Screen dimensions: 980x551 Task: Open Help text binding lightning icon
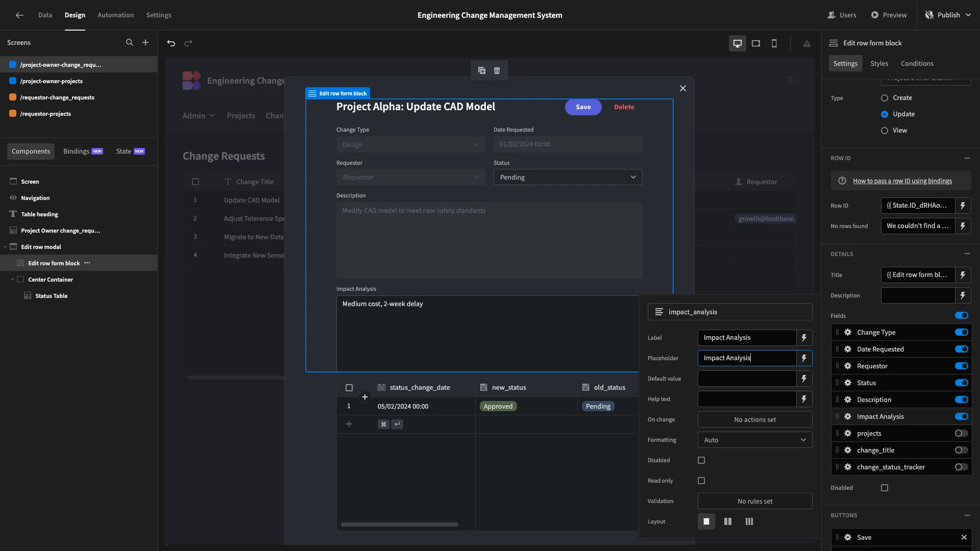804,399
